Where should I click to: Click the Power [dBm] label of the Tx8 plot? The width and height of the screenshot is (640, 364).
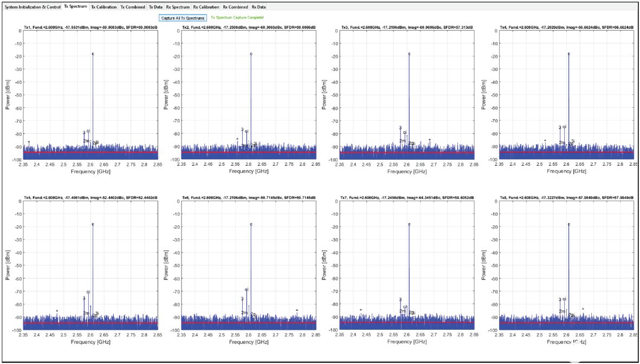(x=484, y=265)
